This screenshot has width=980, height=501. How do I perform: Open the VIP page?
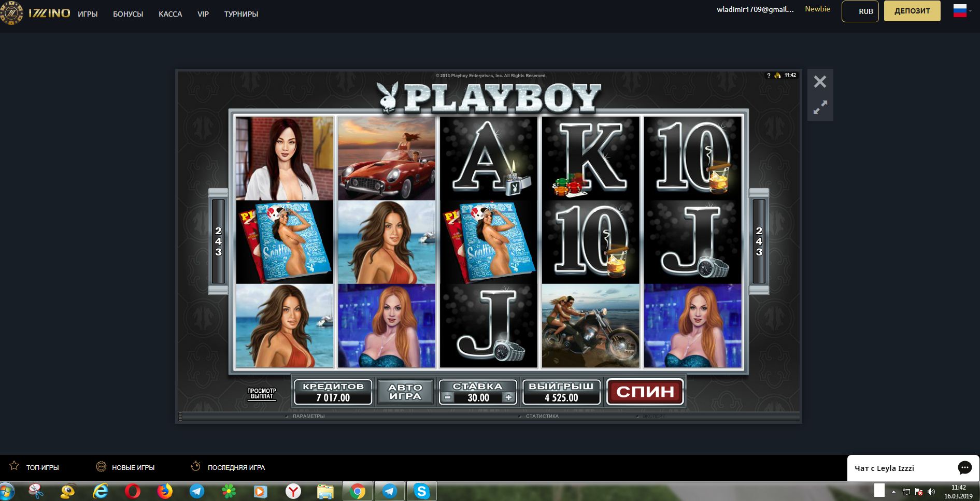point(203,14)
